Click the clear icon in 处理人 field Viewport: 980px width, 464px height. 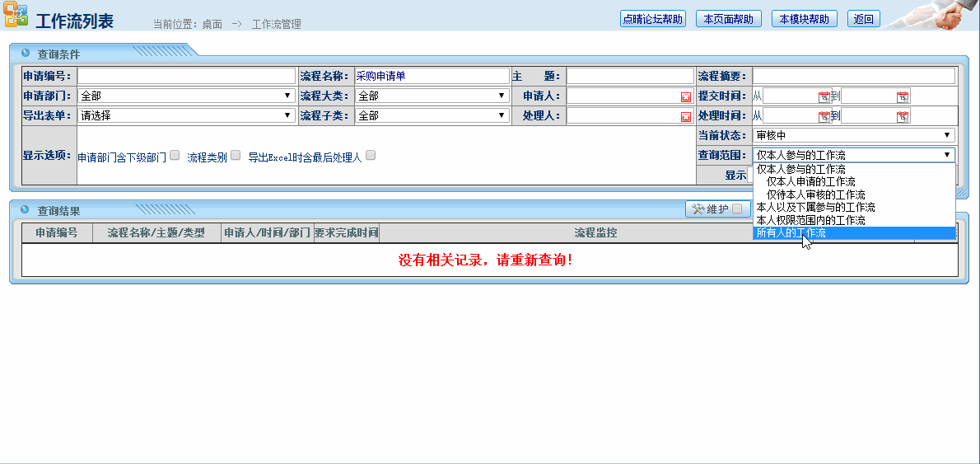coord(685,116)
